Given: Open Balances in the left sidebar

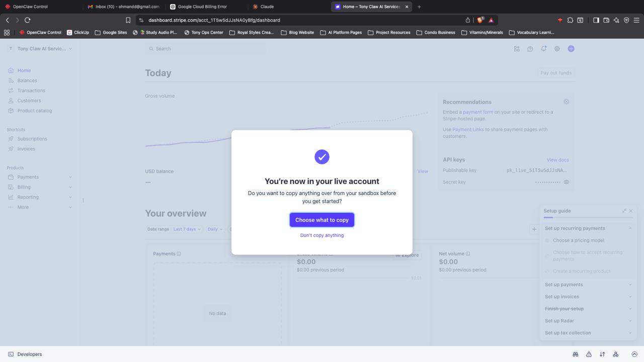Looking at the screenshot, I should (27, 80).
